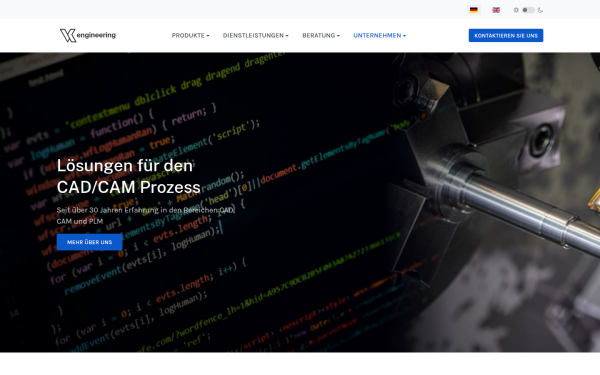Expand the Beratung dropdown menu
The image size is (600, 375).
(321, 36)
